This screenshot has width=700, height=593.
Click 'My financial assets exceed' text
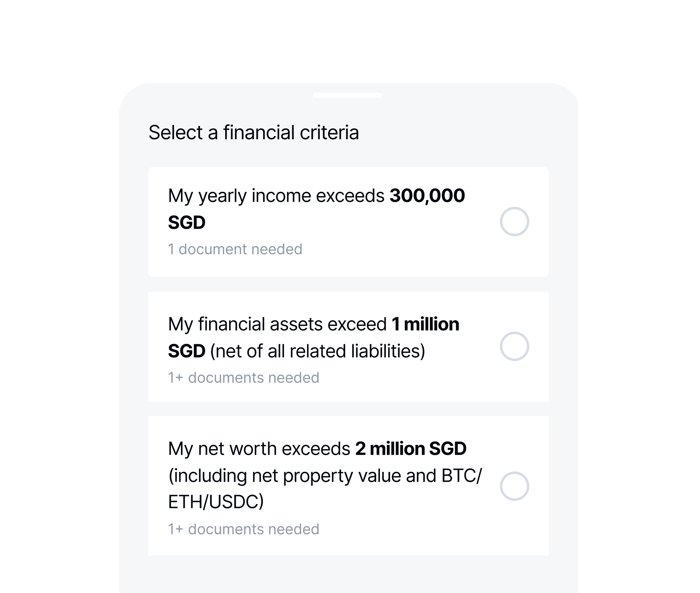click(x=277, y=324)
